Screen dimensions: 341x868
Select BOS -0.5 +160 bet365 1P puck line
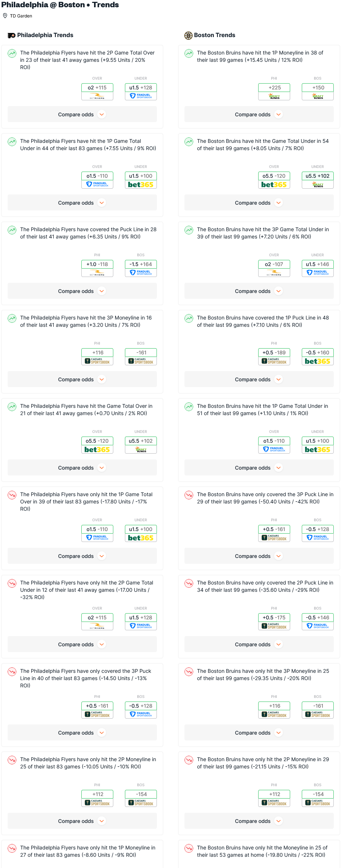tap(317, 357)
